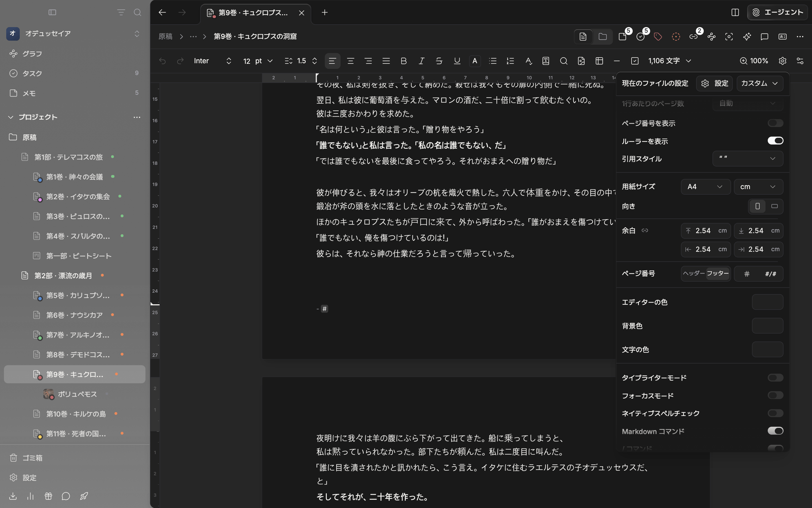Toggle the split view icon
The image size is (812, 508).
pyautogui.click(x=735, y=12)
